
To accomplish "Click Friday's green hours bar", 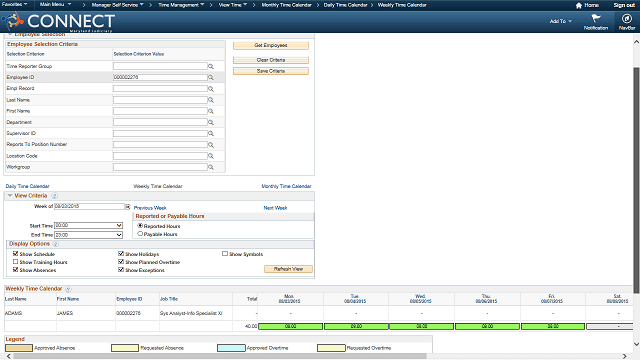I will (x=553, y=327).
